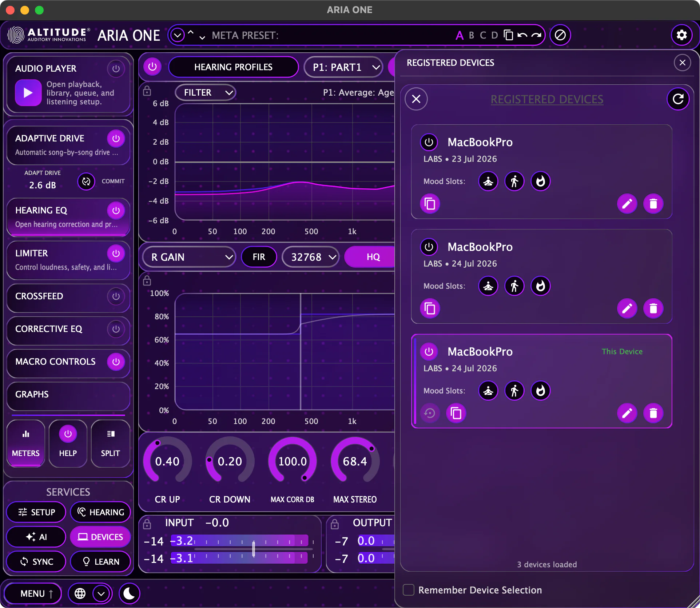Enable Crossfeed power toggle

(x=116, y=296)
